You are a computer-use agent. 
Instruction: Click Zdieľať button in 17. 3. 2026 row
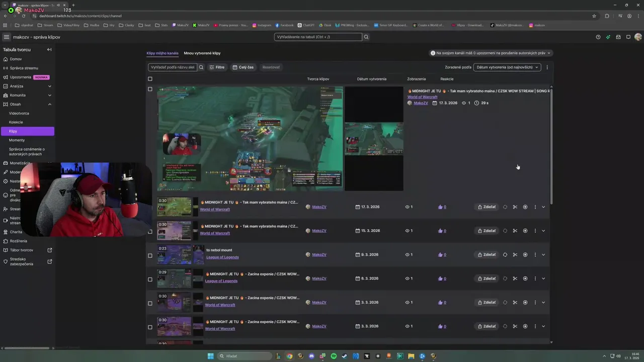pyautogui.click(x=487, y=207)
